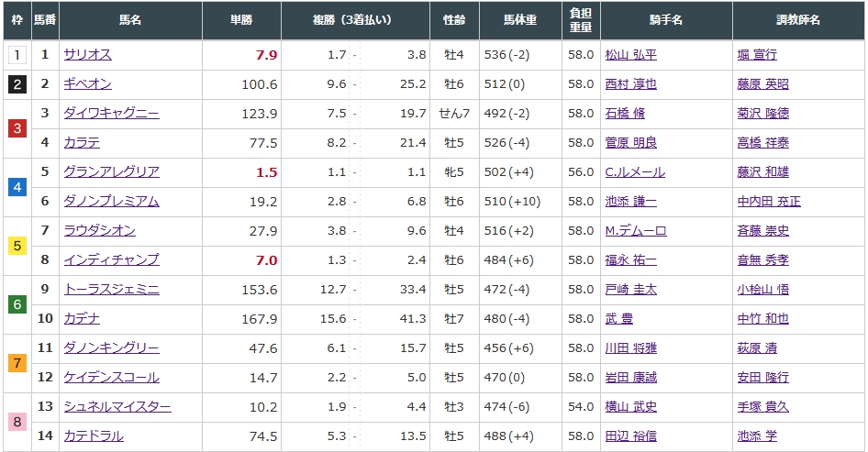The width and height of the screenshot is (868, 452).
Task: Open jockey 武 豊 profile
Action: click(x=618, y=319)
